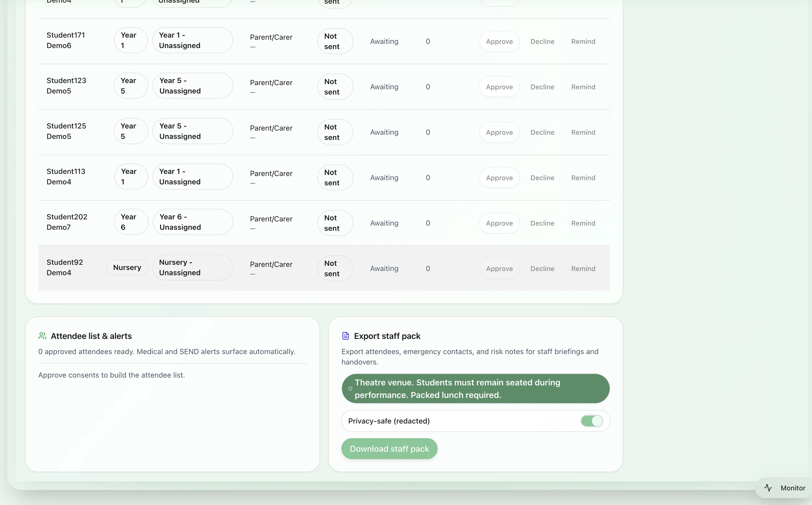
Task: Decline consent for Student202 Demo7
Action: (x=542, y=223)
